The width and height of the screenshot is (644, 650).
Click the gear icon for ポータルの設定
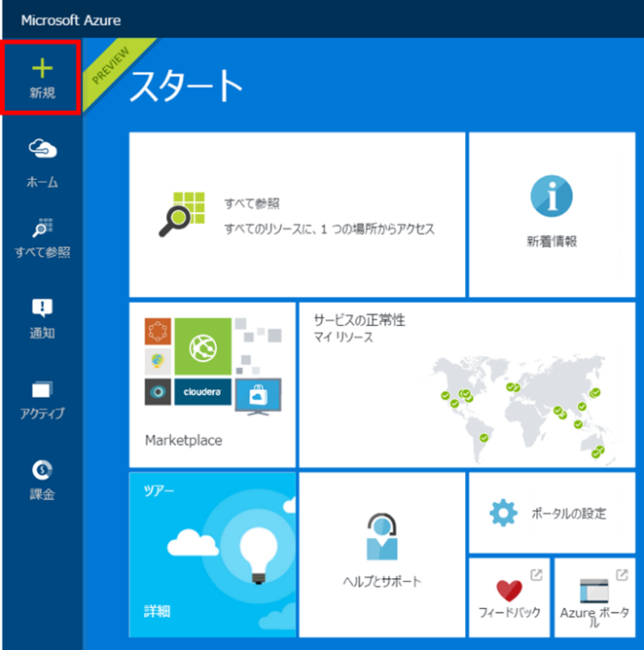[504, 512]
